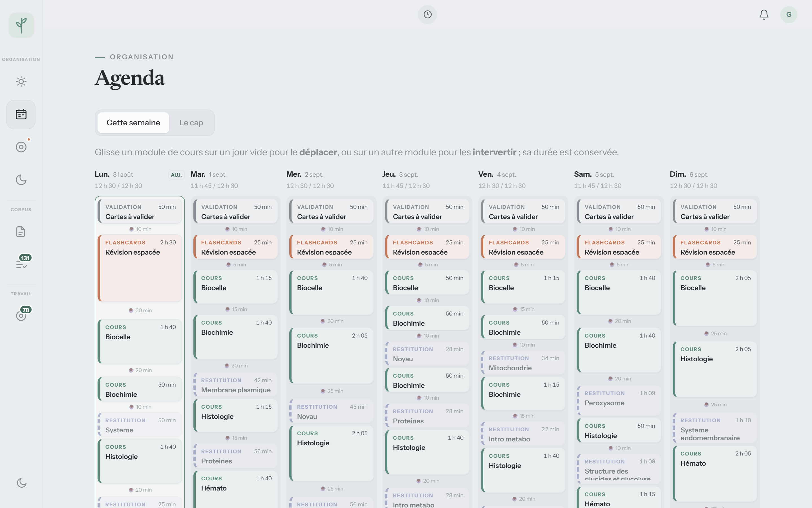Switch to the Cette semaine tab
Screen dimensions: 812x508
[133, 123]
